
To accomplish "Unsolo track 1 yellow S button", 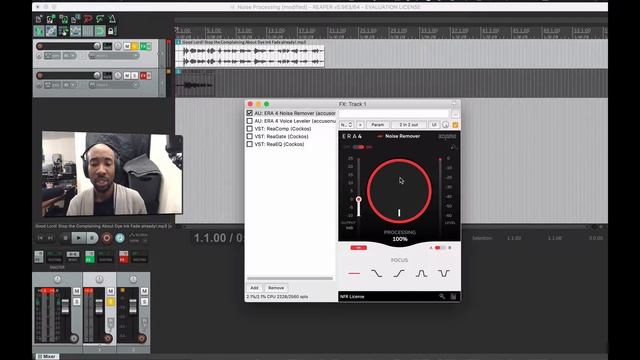I will tap(134, 46).
